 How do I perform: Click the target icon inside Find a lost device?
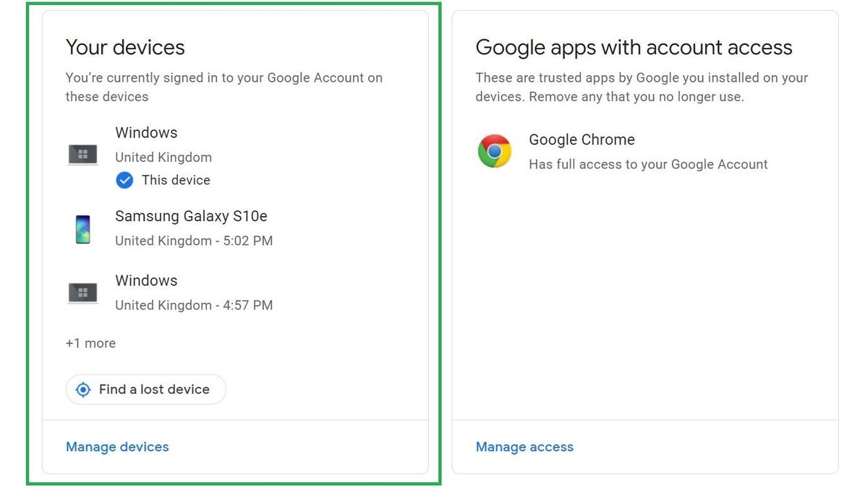(83, 389)
